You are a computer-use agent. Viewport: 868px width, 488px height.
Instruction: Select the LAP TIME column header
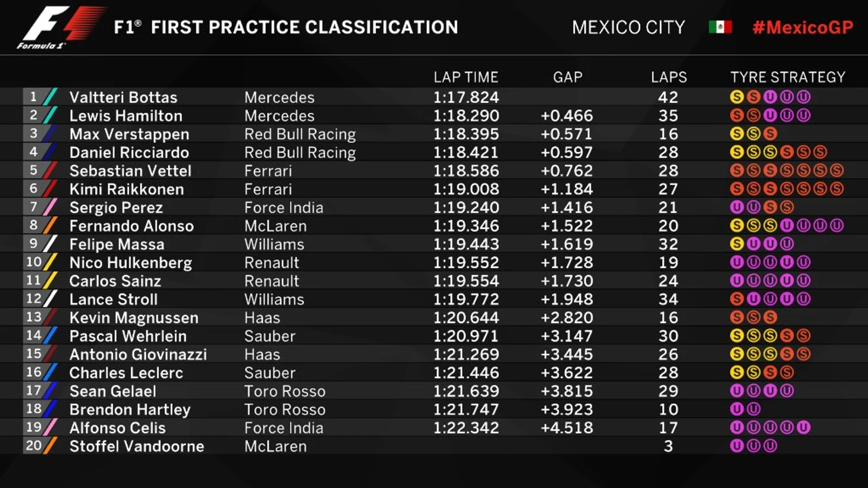(466, 77)
